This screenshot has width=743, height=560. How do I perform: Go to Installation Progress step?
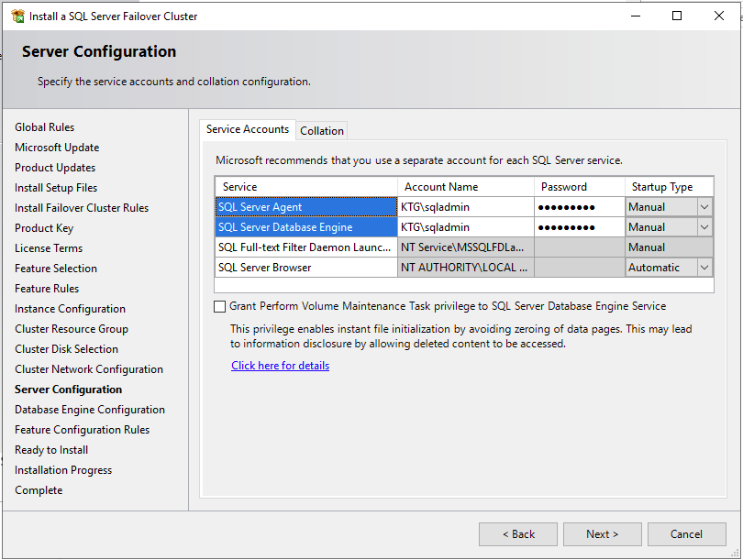coord(63,470)
